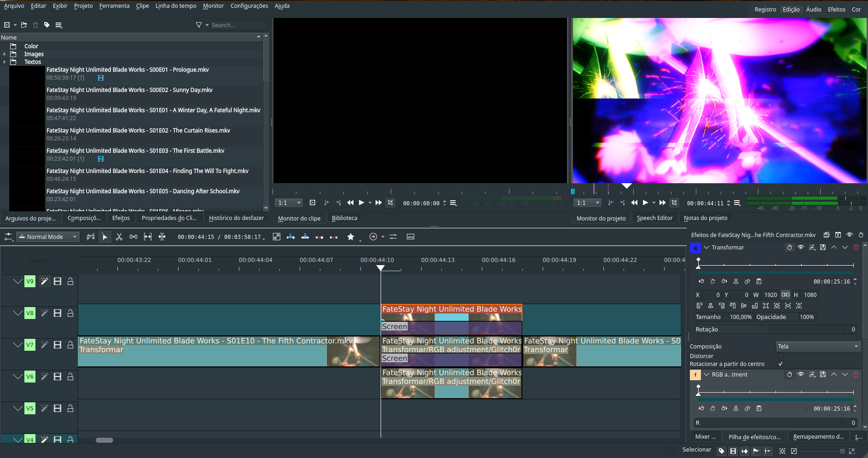868x458 pixels.
Task: Hide video of track V5
Action: click(x=58, y=408)
